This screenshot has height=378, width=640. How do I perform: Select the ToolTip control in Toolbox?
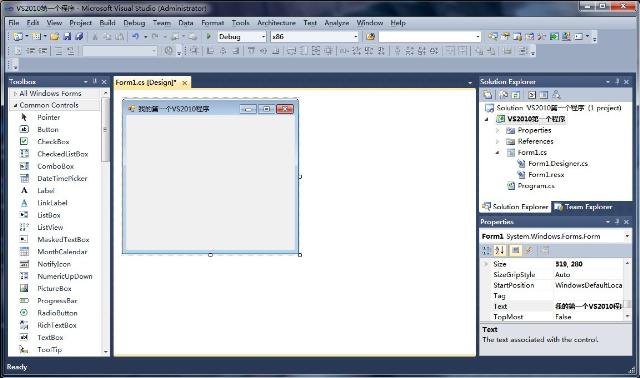54,350
